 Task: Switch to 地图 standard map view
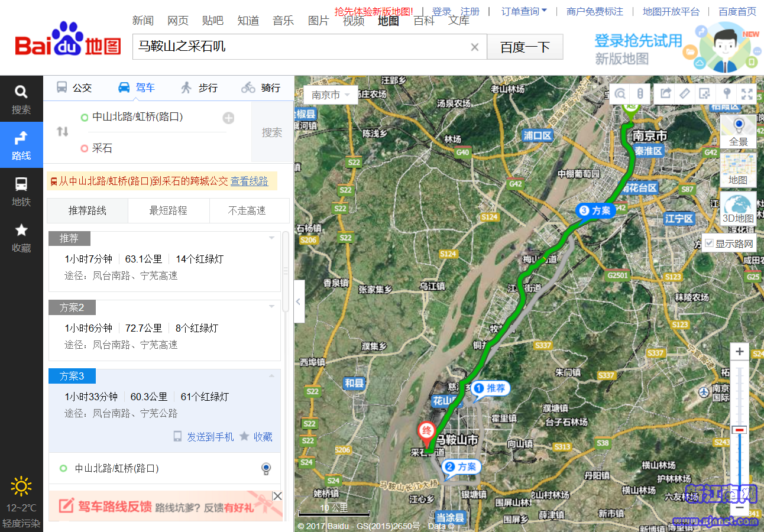tap(739, 170)
